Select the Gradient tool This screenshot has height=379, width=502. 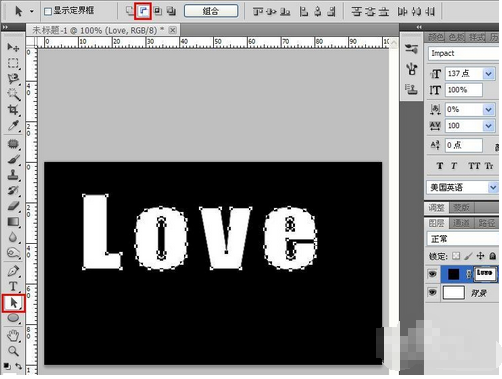pos(13,222)
